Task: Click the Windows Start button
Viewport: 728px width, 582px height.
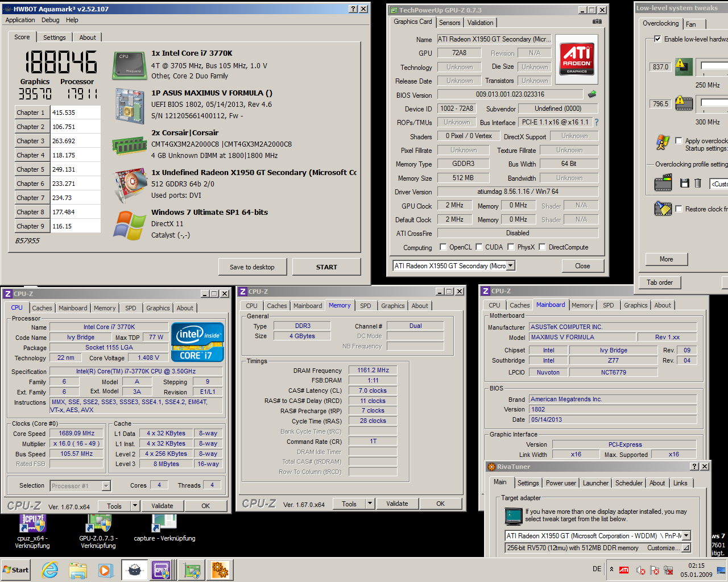Action: tap(16, 570)
